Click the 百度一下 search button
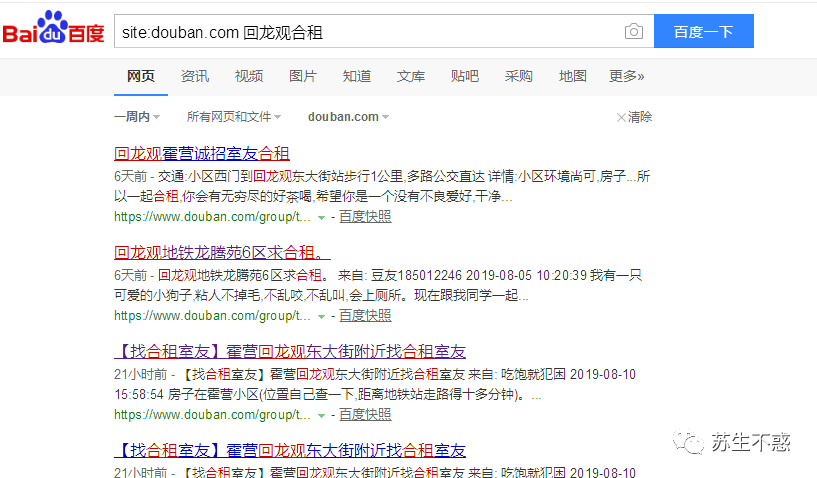 pyautogui.click(x=703, y=31)
